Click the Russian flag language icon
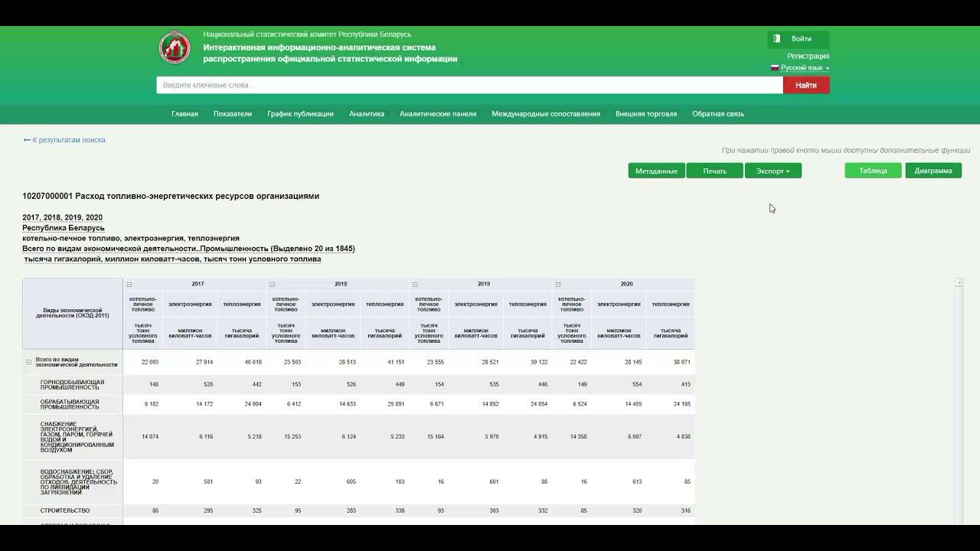This screenshot has height=551, width=980. click(775, 68)
